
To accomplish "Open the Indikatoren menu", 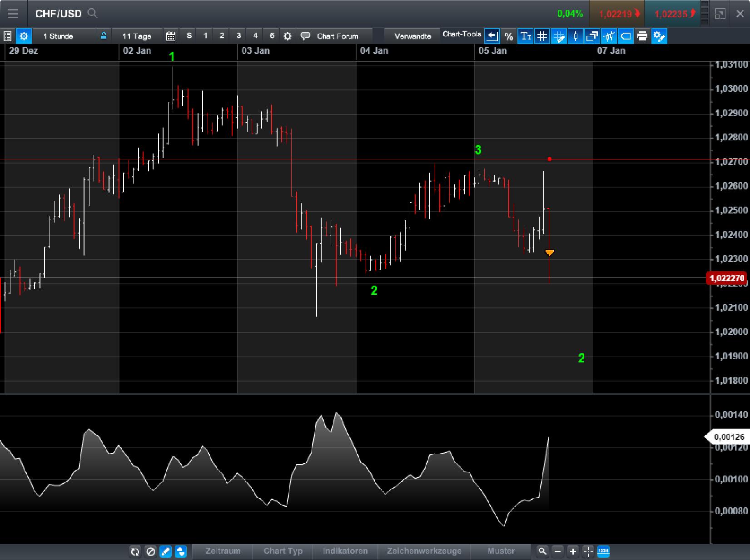I will click(x=345, y=551).
